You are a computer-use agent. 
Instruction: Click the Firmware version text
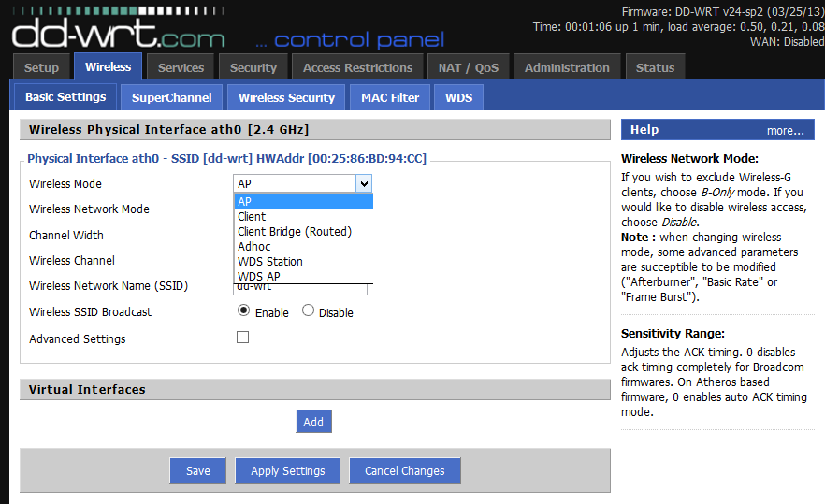click(723, 12)
